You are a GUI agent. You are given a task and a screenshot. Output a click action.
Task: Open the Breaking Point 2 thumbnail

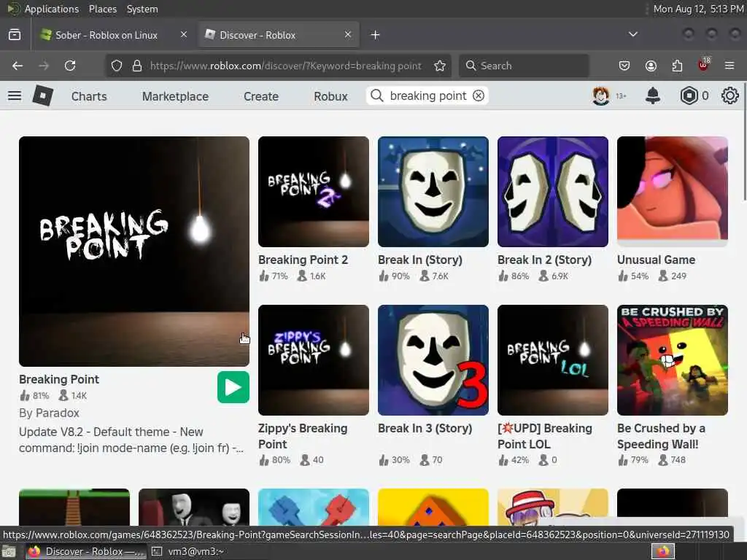click(x=314, y=192)
